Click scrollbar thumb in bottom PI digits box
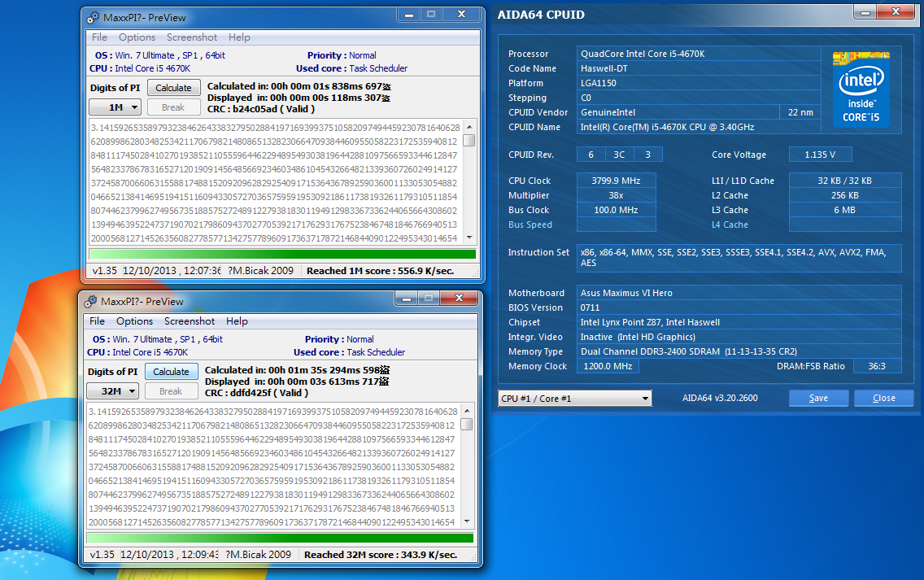The image size is (924, 580). pos(467,425)
